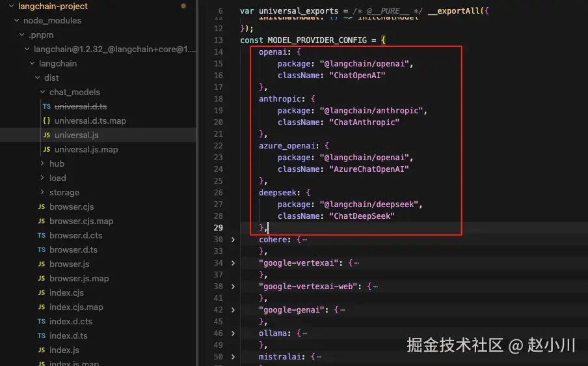Collapse the langchain-project root folder
588x366 pixels.
pos(11,6)
